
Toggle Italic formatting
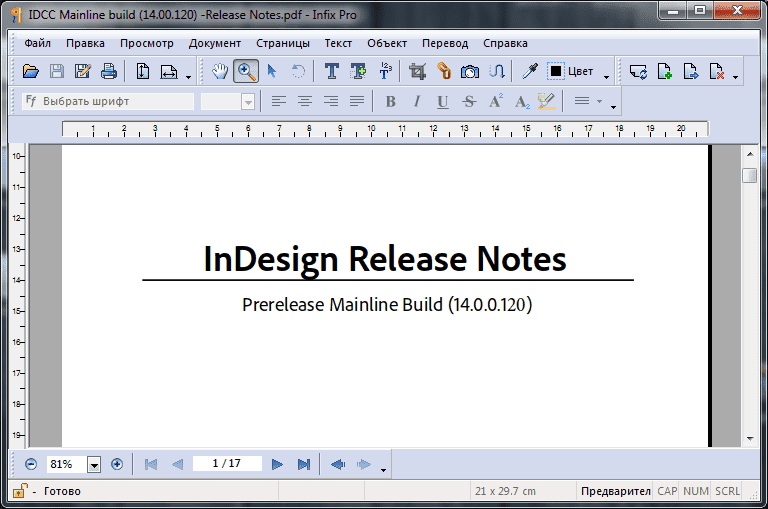tap(417, 101)
